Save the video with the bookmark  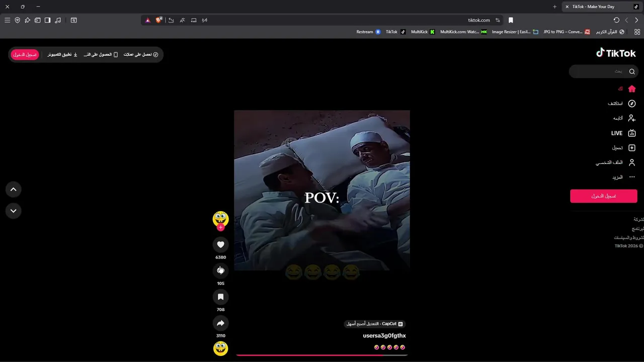[x=220, y=297]
